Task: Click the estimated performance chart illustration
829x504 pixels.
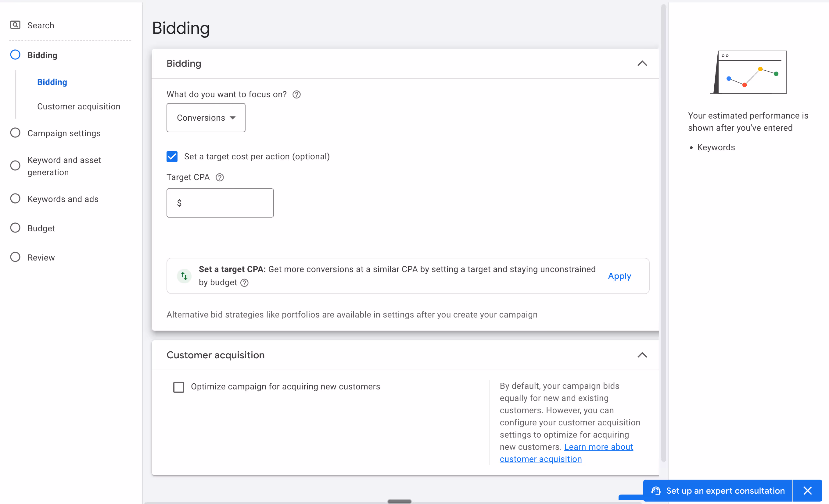Action: 748,72
